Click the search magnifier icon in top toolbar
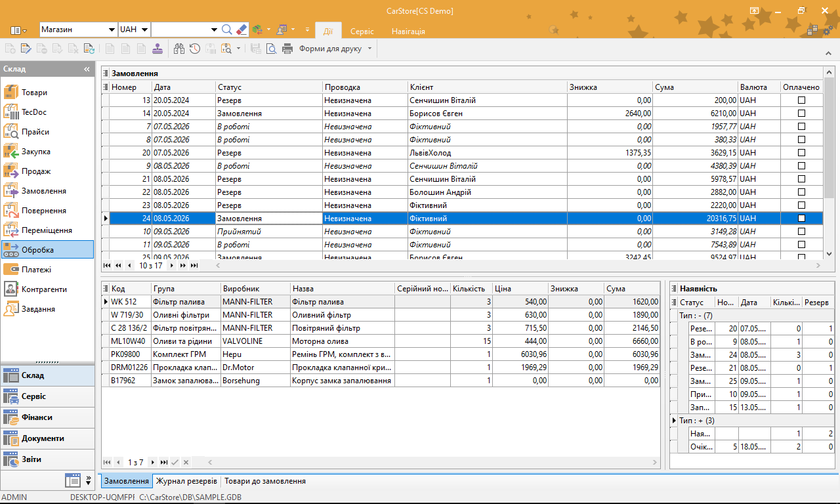This screenshot has height=504, width=840. (x=227, y=30)
